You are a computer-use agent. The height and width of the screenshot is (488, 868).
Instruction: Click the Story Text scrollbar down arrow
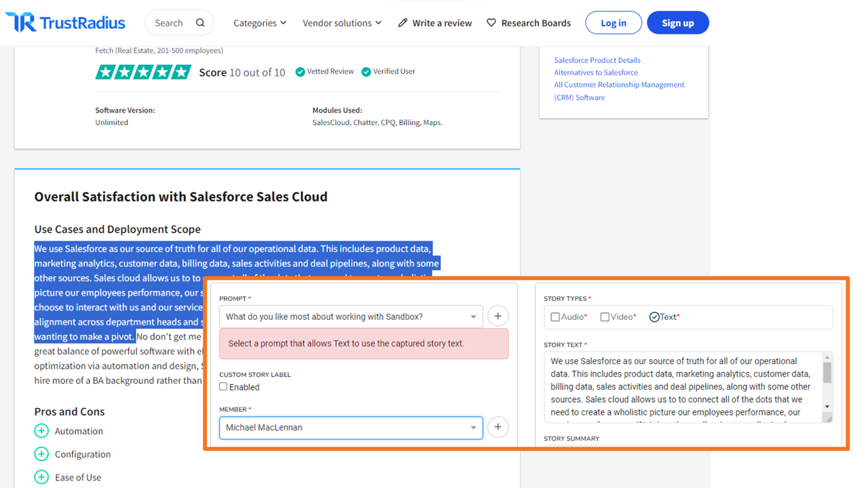tap(827, 407)
